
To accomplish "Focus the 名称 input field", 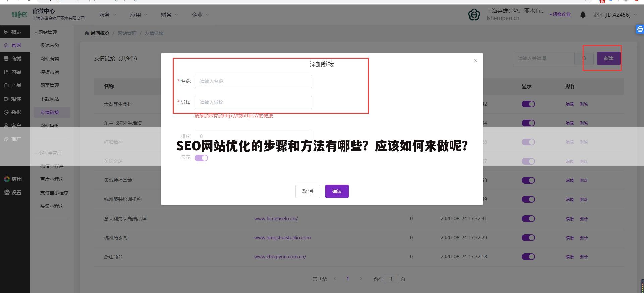I will pyautogui.click(x=253, y=81).
